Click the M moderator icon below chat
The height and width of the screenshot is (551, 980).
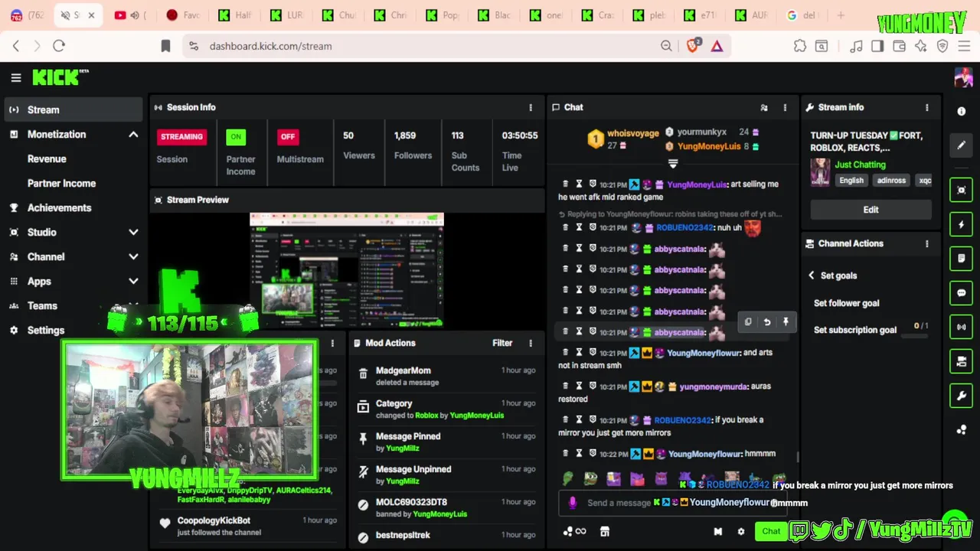717,532
